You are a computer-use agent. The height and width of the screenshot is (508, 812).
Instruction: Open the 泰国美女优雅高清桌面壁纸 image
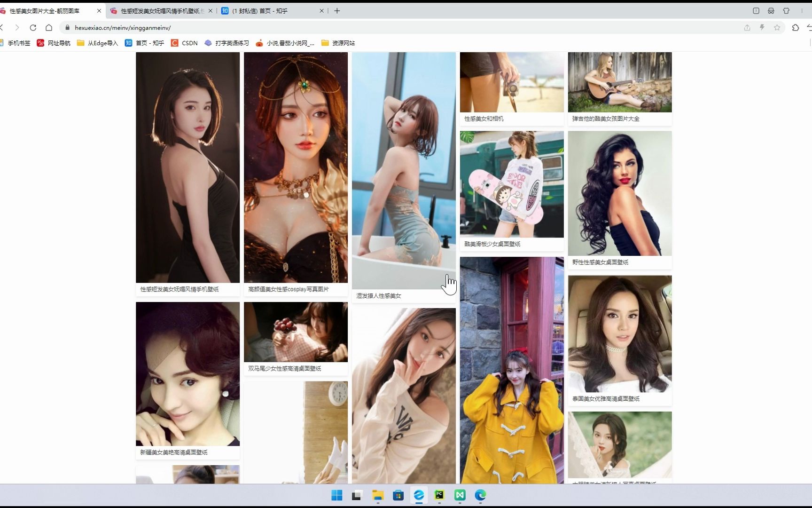pos(620,334)
